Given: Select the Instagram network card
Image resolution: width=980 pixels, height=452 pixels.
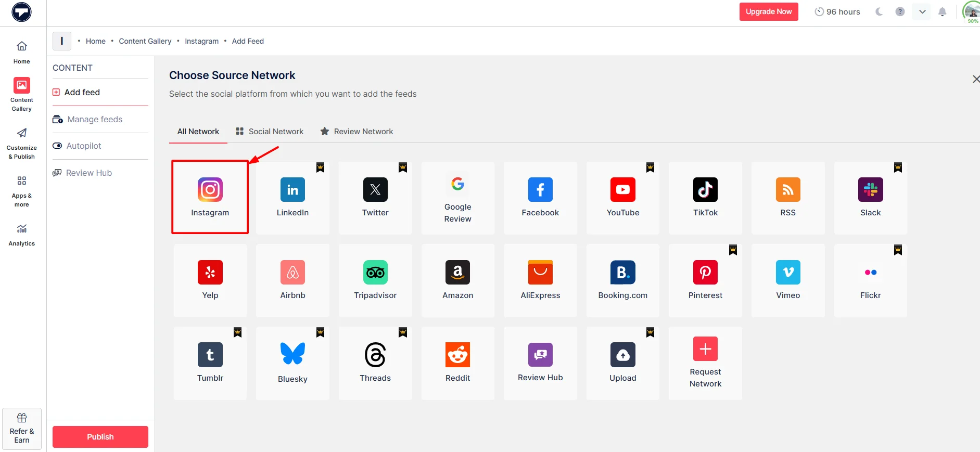Looking at the screenshot, I should [210, 198].
